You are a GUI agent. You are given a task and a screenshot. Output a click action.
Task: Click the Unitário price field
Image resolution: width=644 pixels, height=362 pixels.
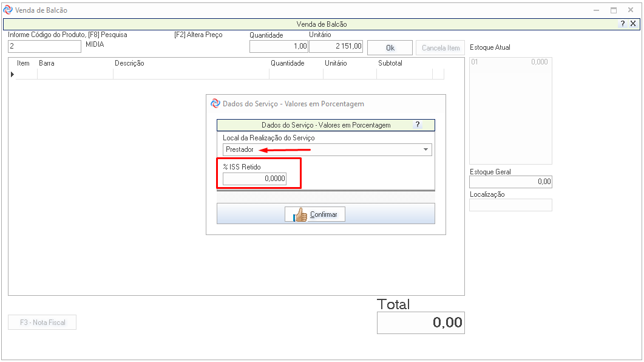(x=336, y=47)
